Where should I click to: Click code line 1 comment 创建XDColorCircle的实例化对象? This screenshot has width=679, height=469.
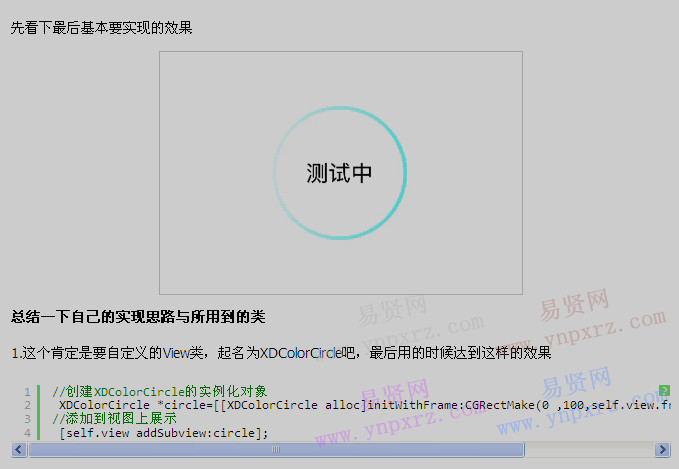tap(159, 391)
